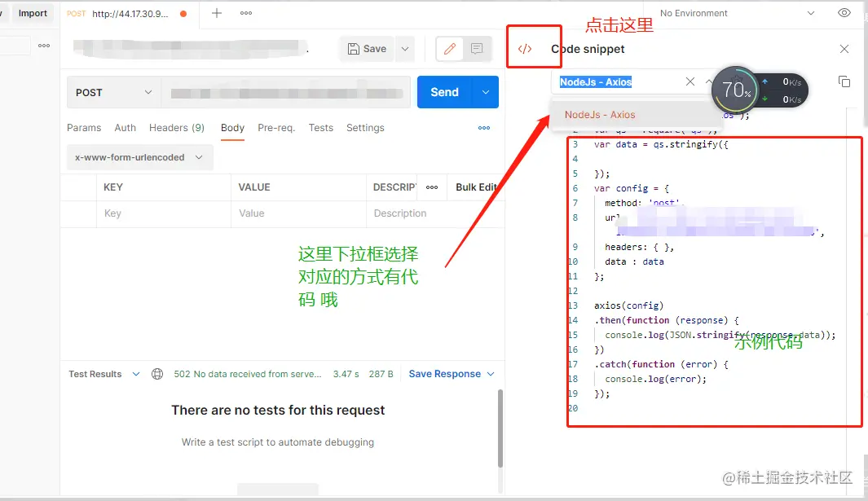Change body type from x-www-form-urlencoded
Viewport: 868px width, 501px height.
tap(139, 156)
